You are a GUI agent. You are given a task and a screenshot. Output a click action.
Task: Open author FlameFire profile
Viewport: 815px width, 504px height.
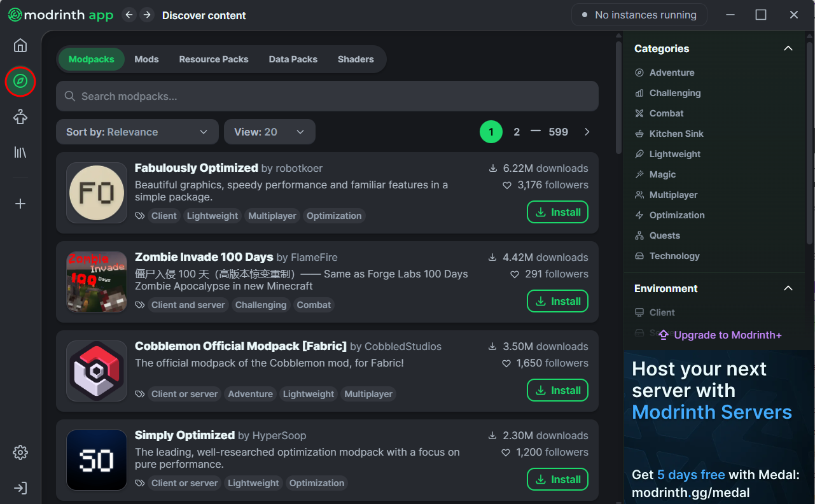pos(314,258)
